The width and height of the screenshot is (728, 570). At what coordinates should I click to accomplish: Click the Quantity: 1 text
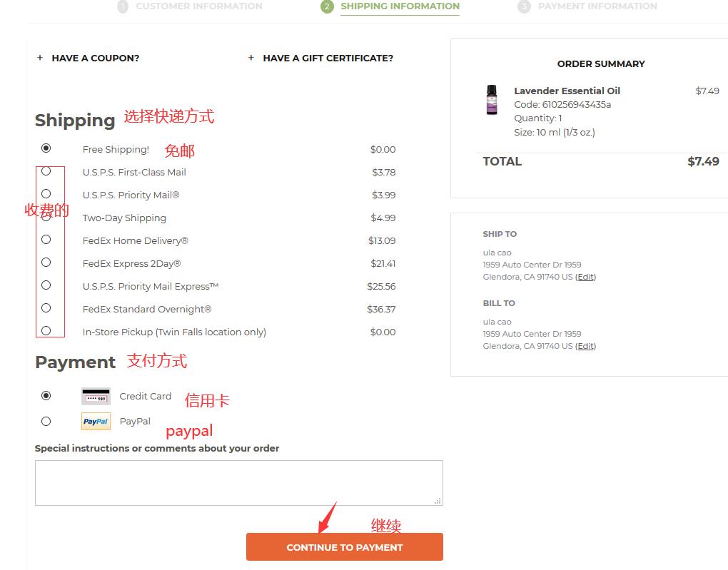coord(538,118)
